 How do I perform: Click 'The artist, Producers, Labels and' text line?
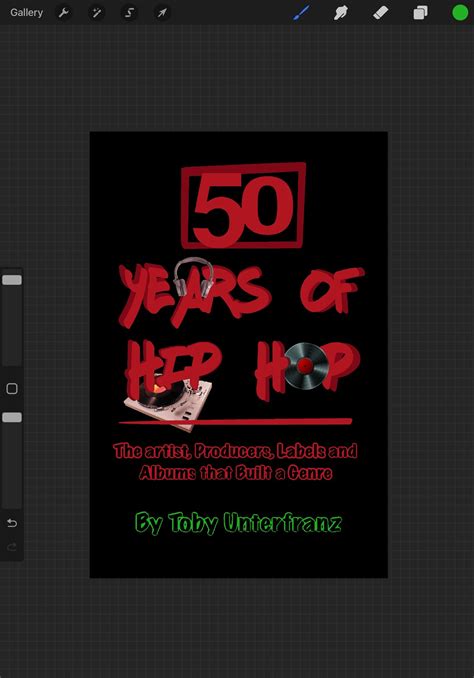(x=235, y=451)
